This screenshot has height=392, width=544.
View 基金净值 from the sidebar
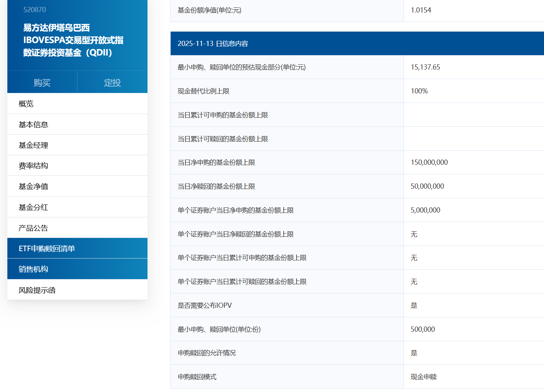coord(33,186)
